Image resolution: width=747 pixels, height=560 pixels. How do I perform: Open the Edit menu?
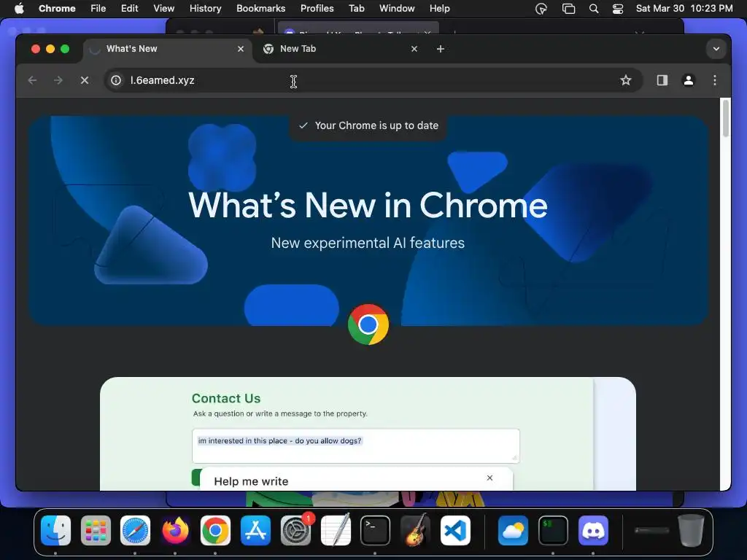click(129, 8)
